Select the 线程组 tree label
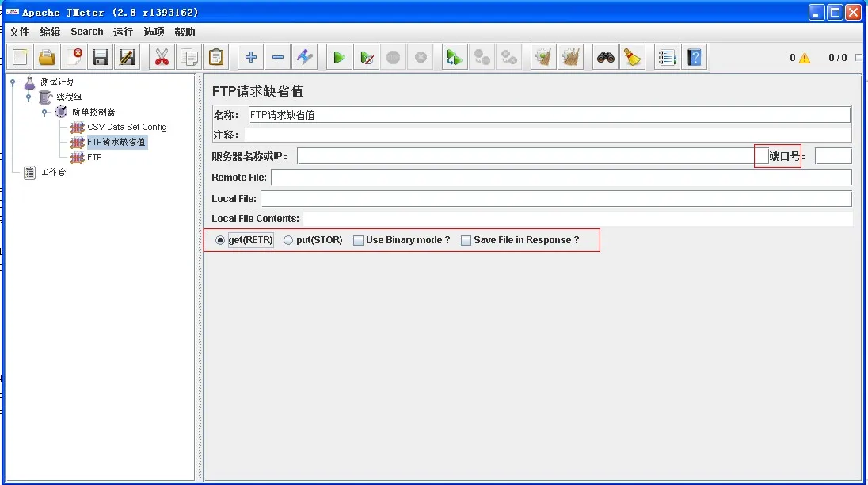 69,97
